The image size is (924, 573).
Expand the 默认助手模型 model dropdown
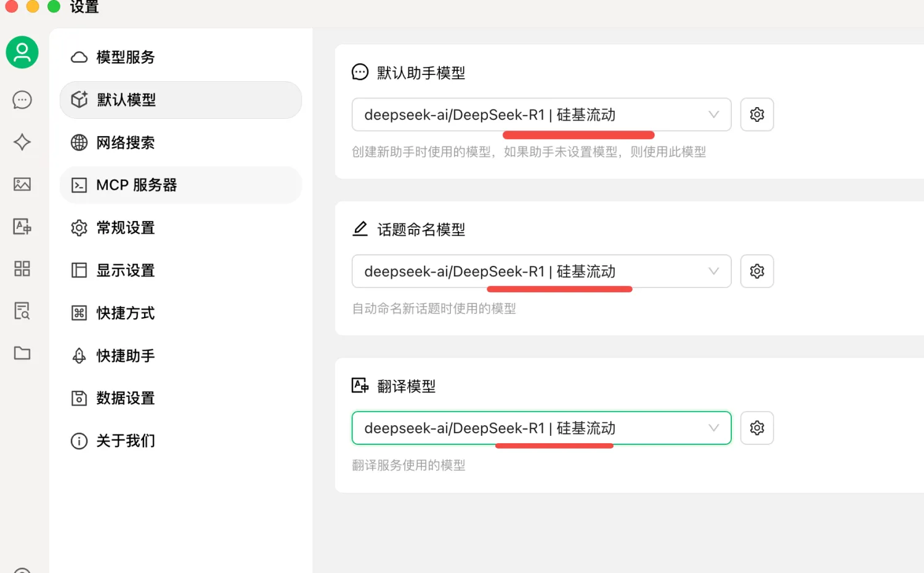[x=541, y=114]
